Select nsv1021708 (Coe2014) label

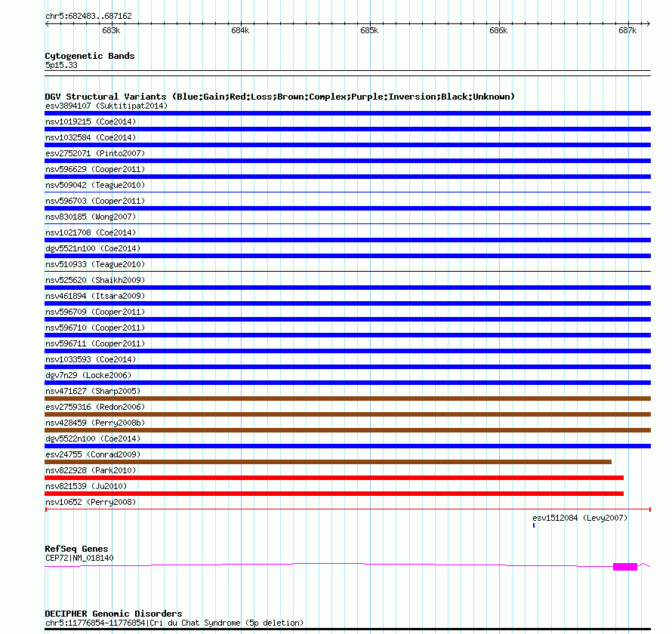91,232
